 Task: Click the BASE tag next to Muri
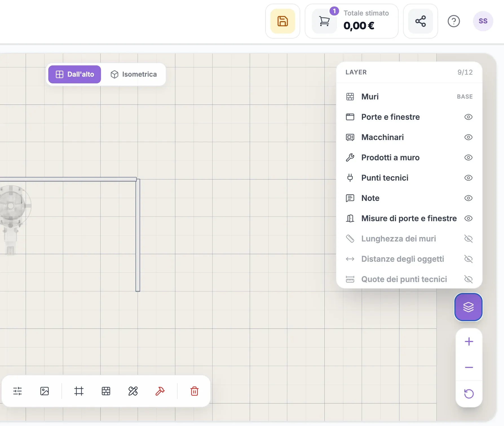click(x=465, y=97)
